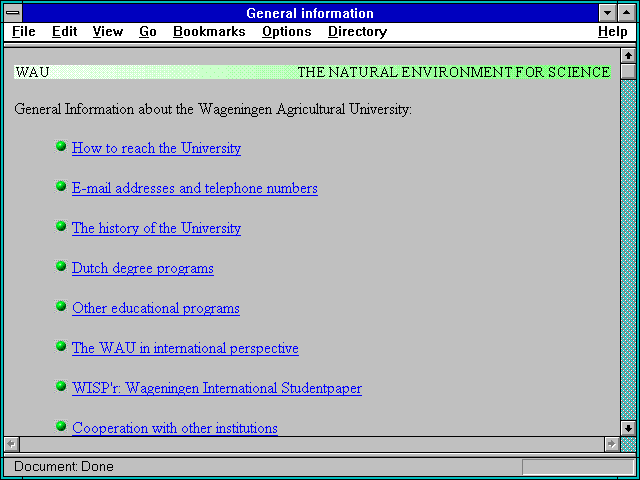Click green bullet beside WISP'r Studentpaper link
640x480 pixels.
tap(61, 386)
